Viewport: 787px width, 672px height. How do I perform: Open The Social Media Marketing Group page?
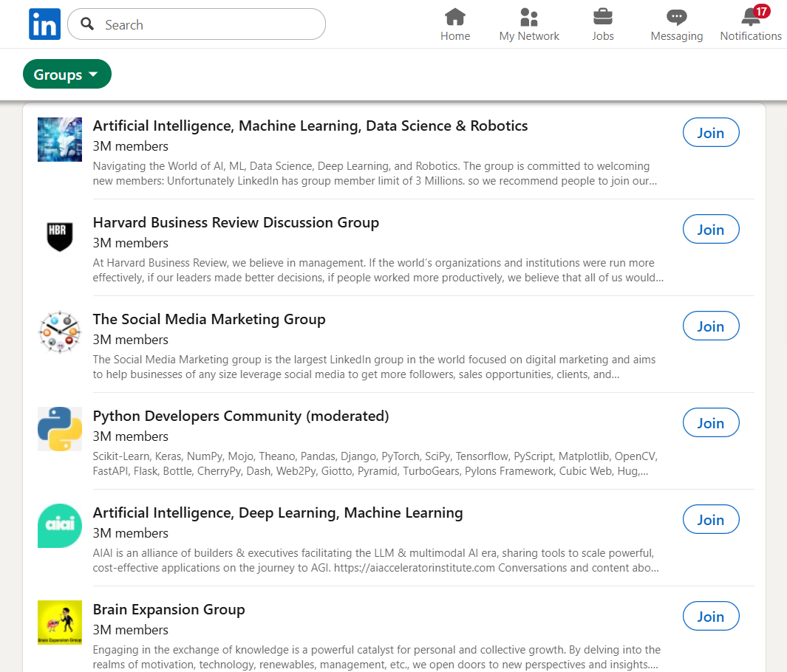[x=208, y=319]
